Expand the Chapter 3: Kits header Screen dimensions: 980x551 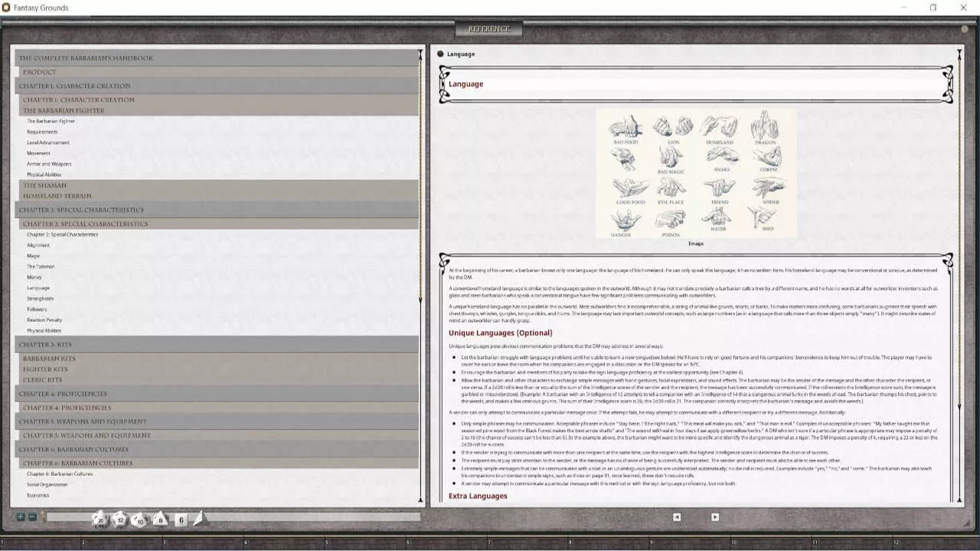point(216,344)
